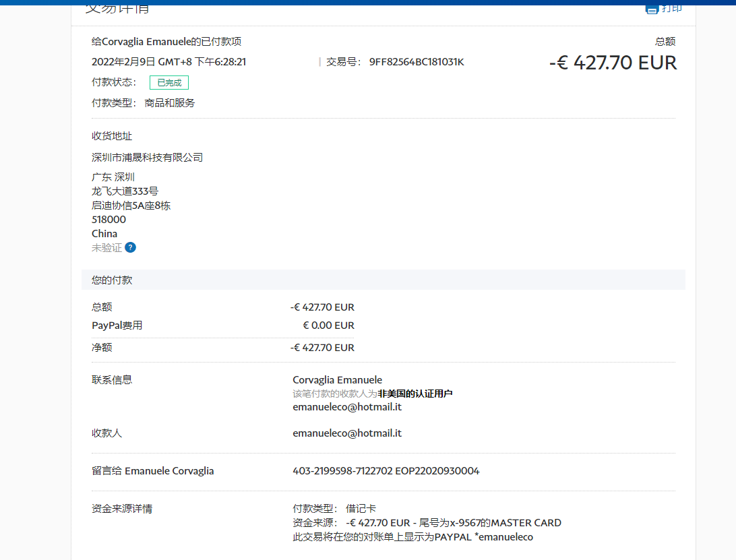Click the email in the 收款人 row
Image resolution: width=736 pixels, height=560 pixels.
[347, 433]
